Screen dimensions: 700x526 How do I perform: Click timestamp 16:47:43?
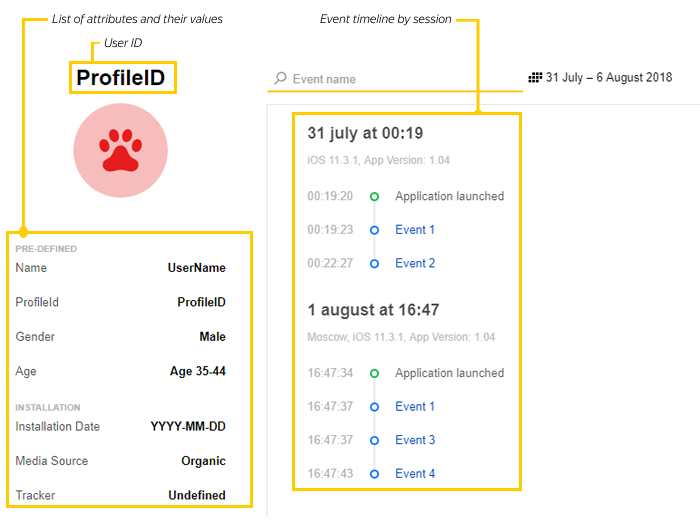pos(330,473)
